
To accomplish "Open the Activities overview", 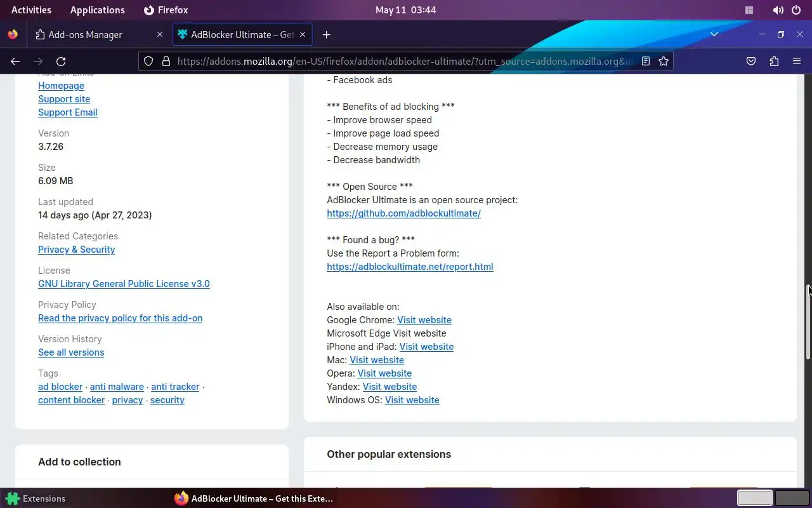I will 31,10.
